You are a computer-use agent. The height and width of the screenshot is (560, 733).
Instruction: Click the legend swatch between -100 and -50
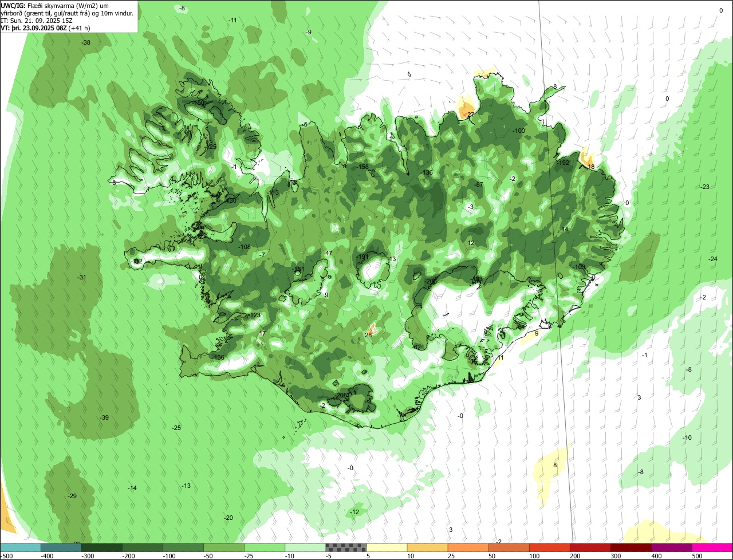(183, 547)
